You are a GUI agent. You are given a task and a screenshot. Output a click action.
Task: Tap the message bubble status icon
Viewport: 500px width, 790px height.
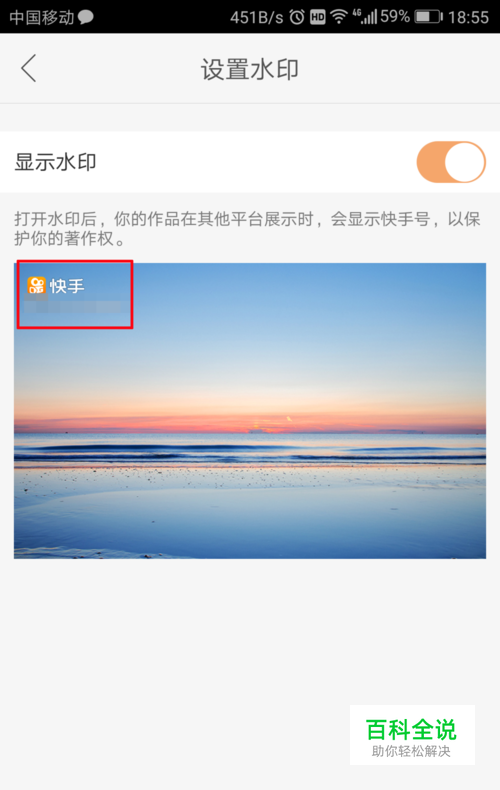(x=86, y=17)
